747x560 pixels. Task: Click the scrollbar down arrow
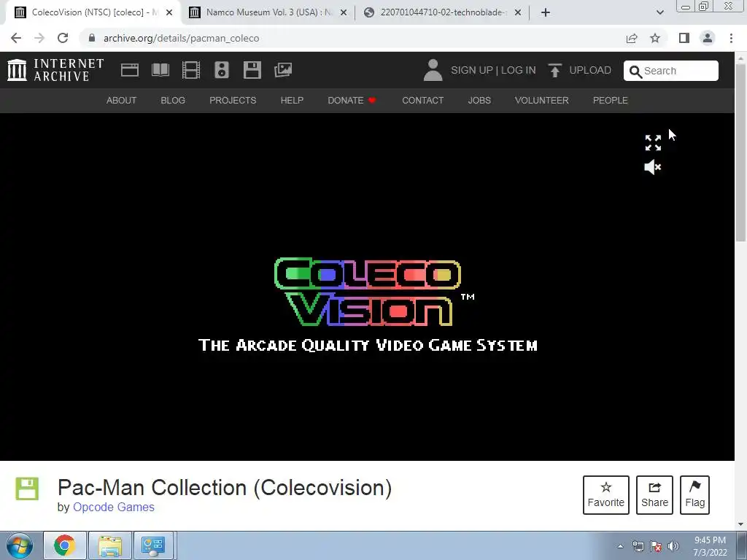click(x=741, y=524)
